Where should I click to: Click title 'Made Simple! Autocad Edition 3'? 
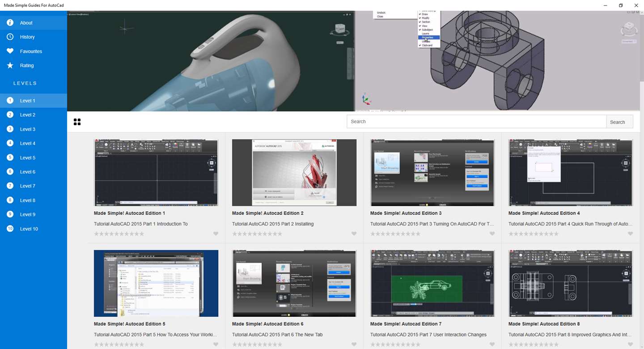point(406,213)
